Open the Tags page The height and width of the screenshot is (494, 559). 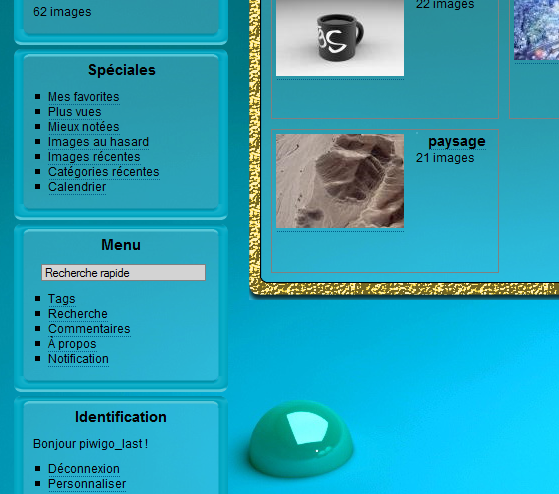click(x=62, y=299)
